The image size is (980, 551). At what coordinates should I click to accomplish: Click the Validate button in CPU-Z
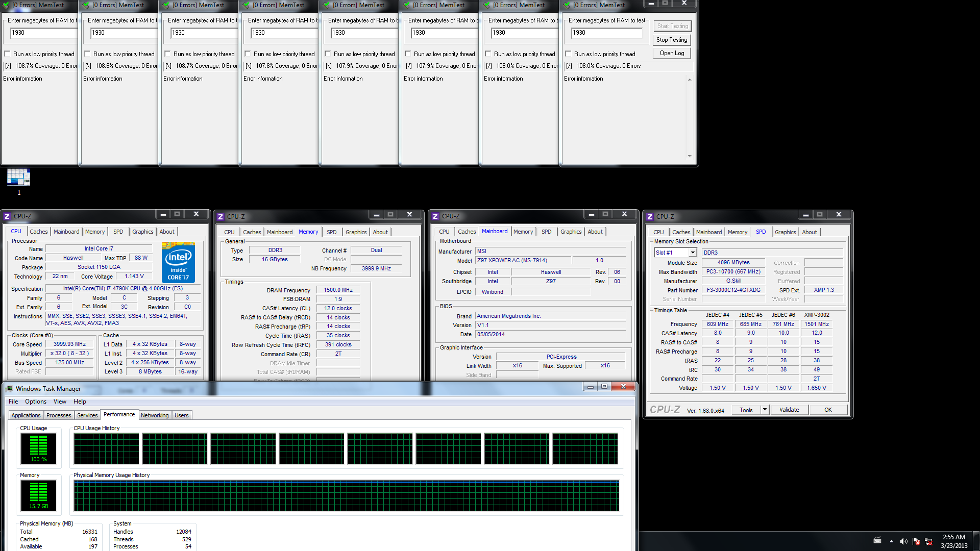[x=789, y=410]
